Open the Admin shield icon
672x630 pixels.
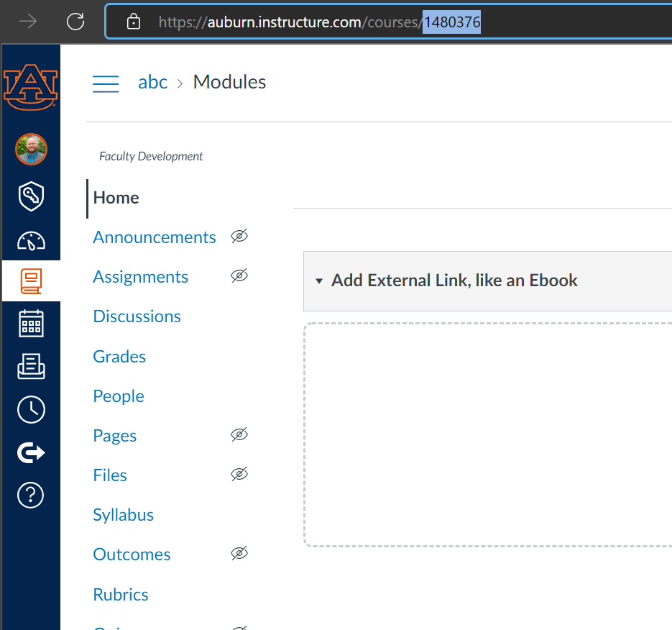[x=31, y=196]
